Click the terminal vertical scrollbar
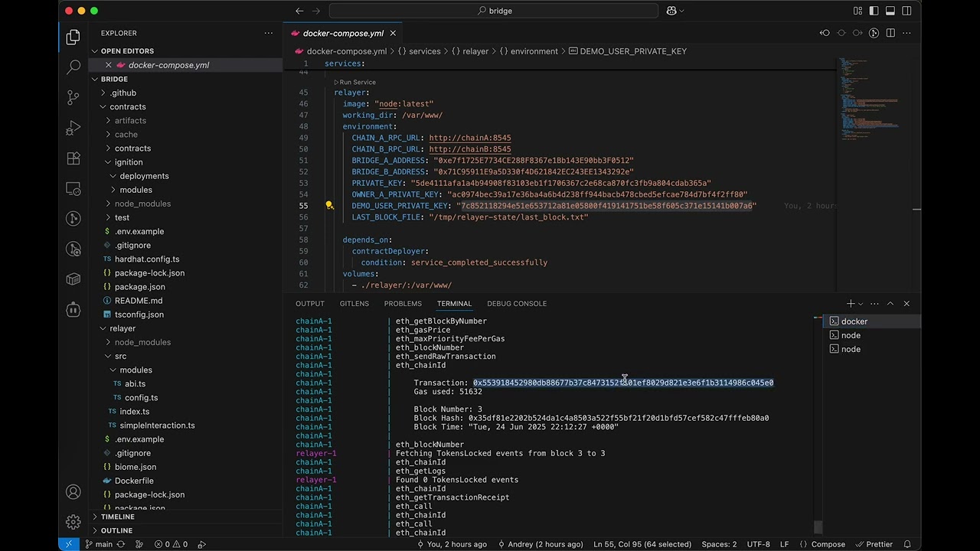The height and width of the screenshot is (551, 980). tap(818, 527)
